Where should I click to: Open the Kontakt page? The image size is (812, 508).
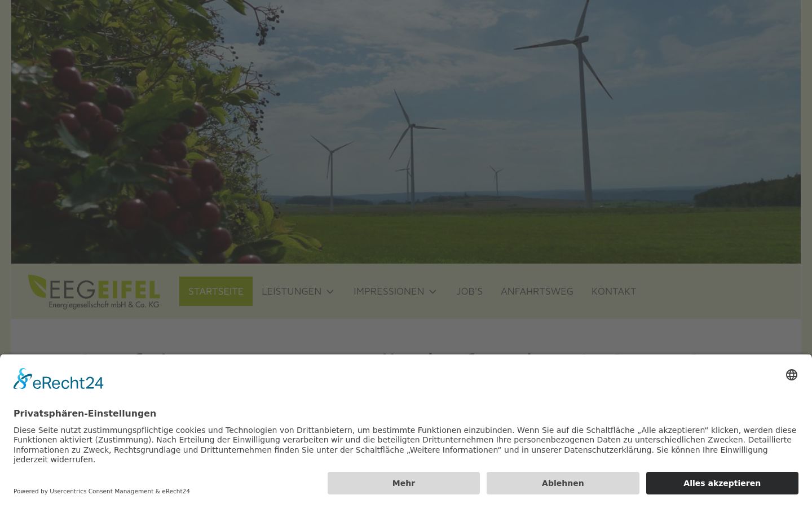(614, 291)
